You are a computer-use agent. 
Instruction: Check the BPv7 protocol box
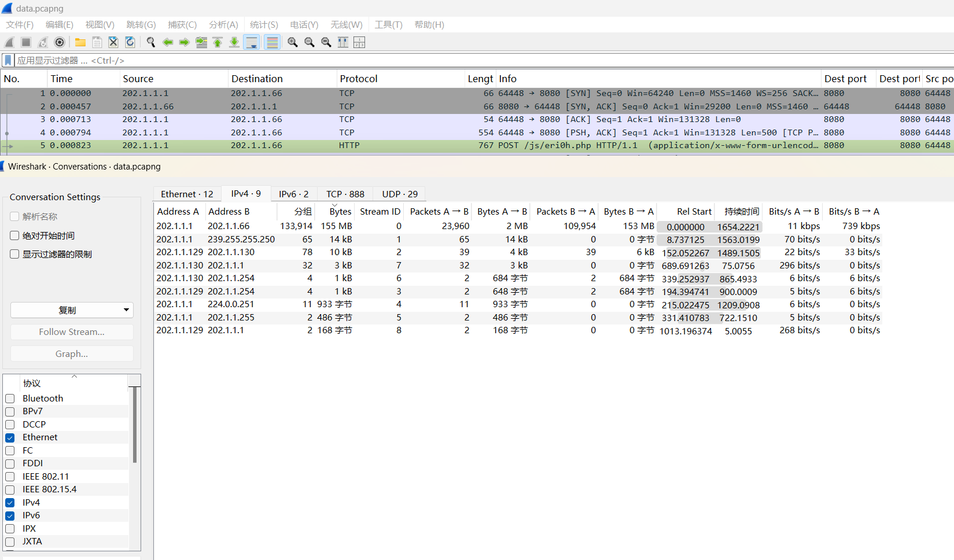coord(10,411)
